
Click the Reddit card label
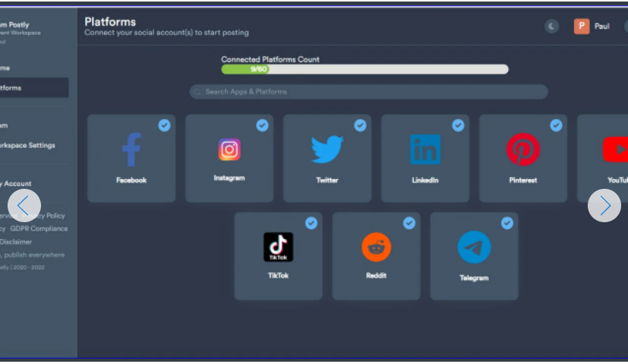click(376, 275)
